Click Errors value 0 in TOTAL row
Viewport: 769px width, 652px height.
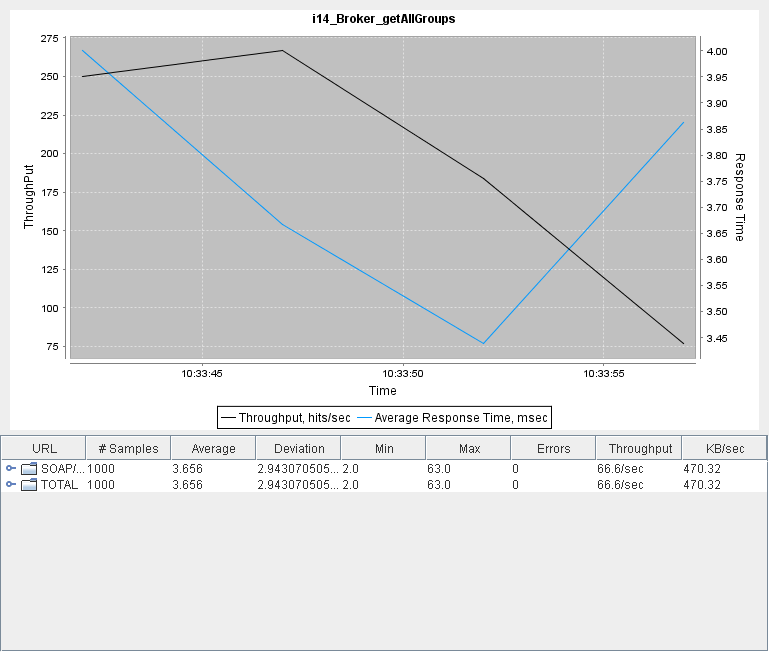(515, 485)
